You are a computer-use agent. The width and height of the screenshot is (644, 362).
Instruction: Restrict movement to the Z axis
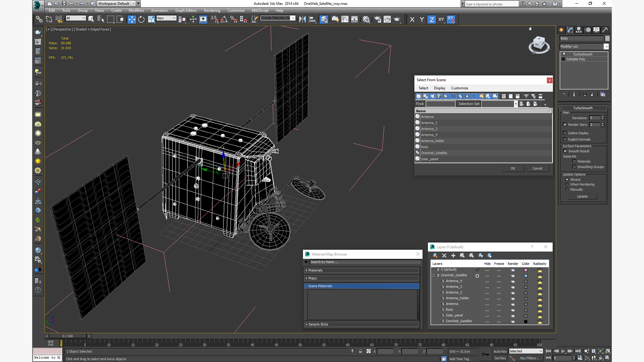point(431,19)
